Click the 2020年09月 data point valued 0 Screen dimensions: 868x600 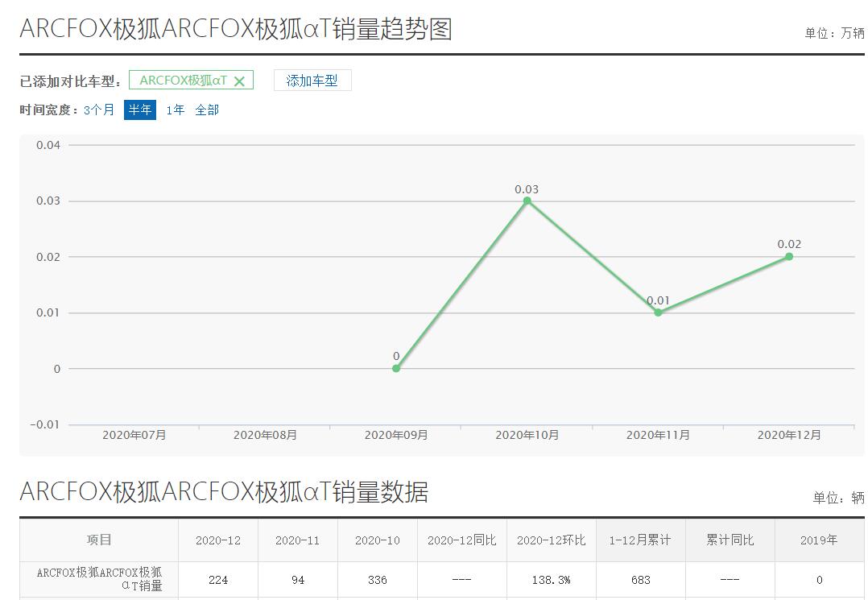[396, 368]
